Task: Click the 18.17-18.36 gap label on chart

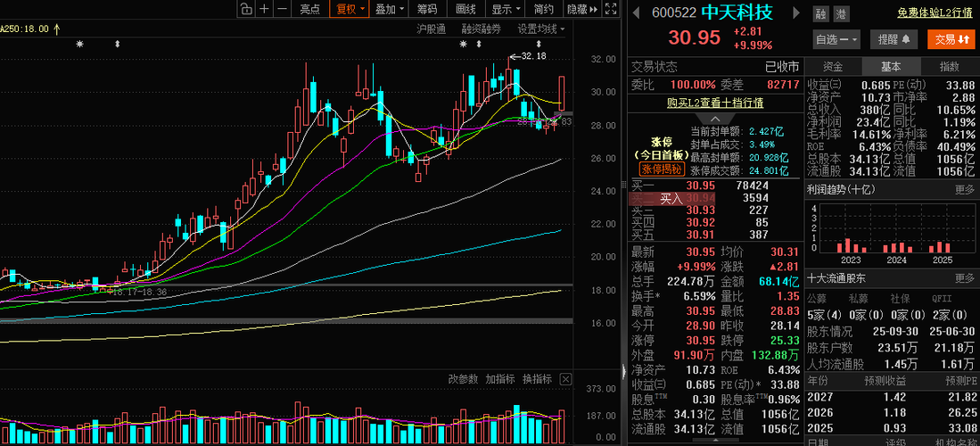Action: pyautogui.click(x=141, y=292)
